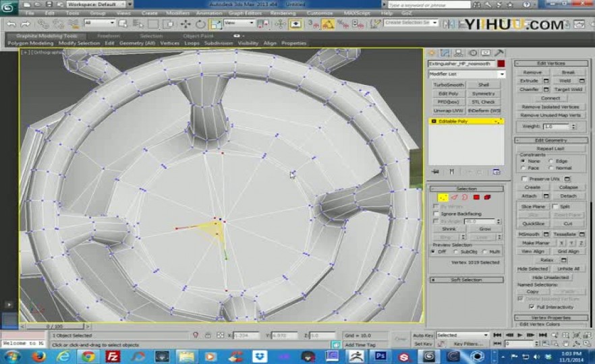
Task: Select Vertex sub-object level icon
Action: [443, 197]
